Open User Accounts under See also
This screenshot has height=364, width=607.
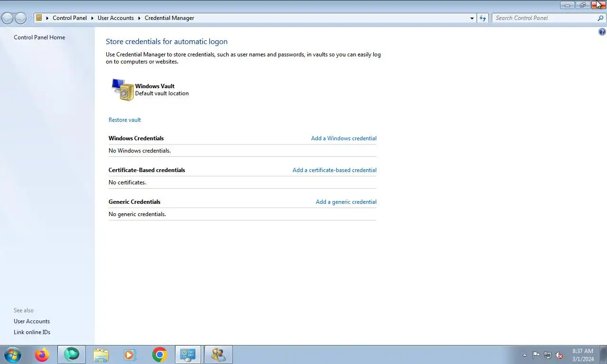[32, 321]
